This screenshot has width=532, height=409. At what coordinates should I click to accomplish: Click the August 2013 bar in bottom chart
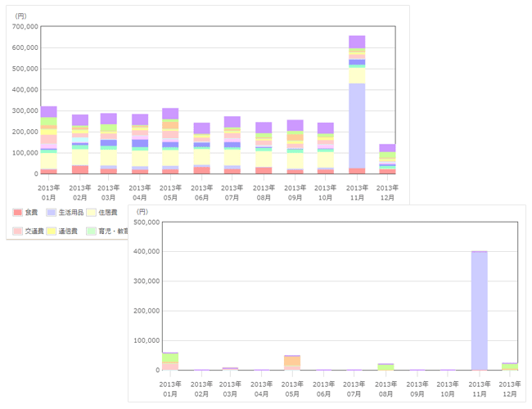[x=385, y=366]
